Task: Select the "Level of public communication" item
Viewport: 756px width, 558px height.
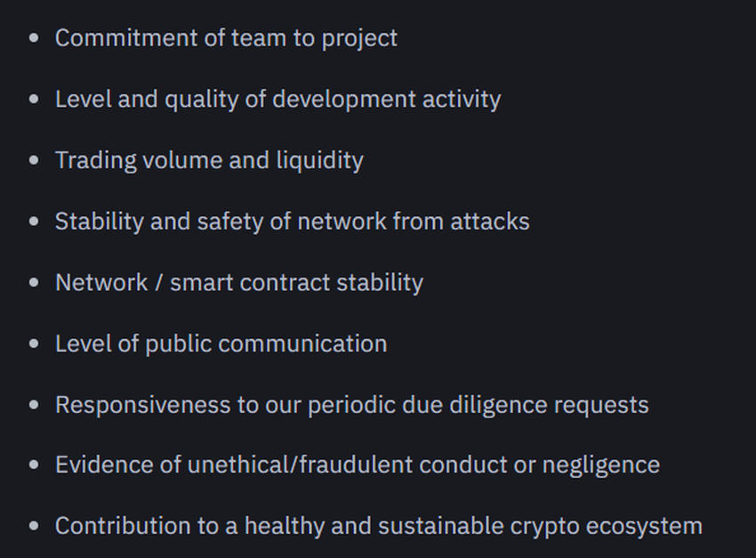Action: pyautogui.click(x=221, y=344)
